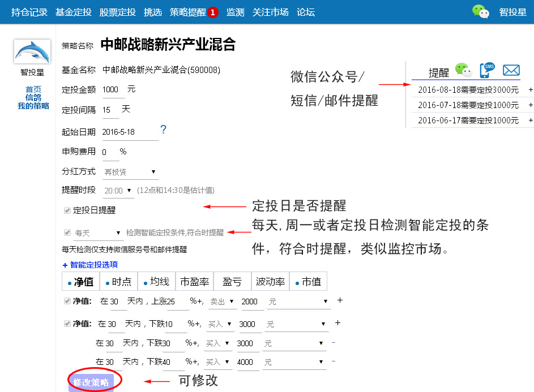Open the 提醒时段 20:00 dropdown
The image size is (534, 392).
pyautogui.click(x=118, y=191)
